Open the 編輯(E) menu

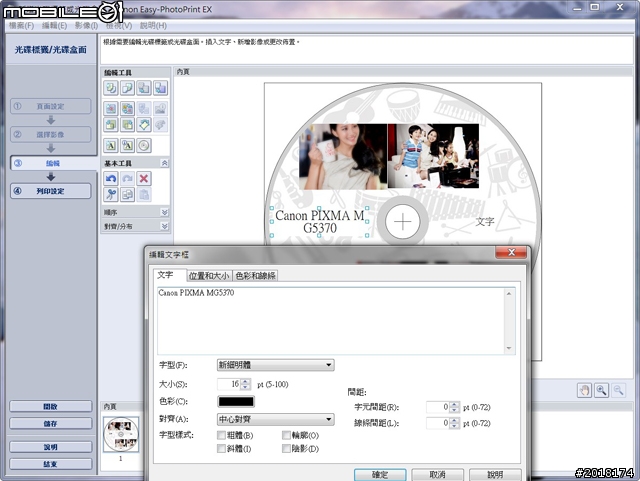click(54, 25)
